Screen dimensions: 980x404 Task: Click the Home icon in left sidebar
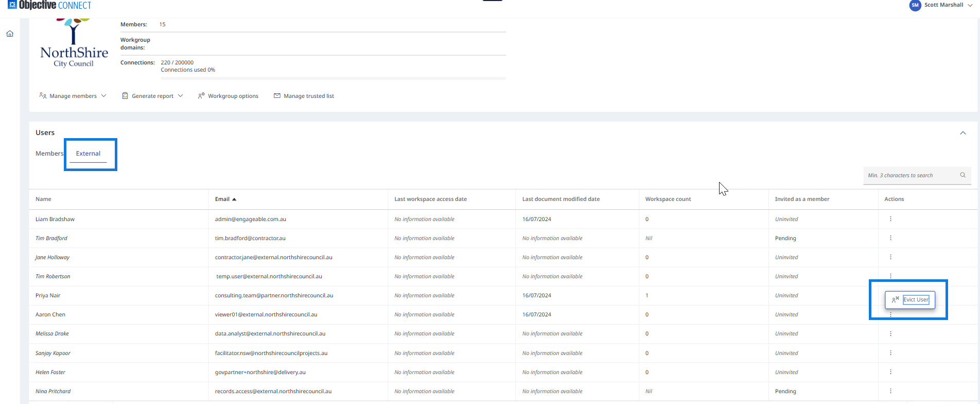click(x=10, y=34)
